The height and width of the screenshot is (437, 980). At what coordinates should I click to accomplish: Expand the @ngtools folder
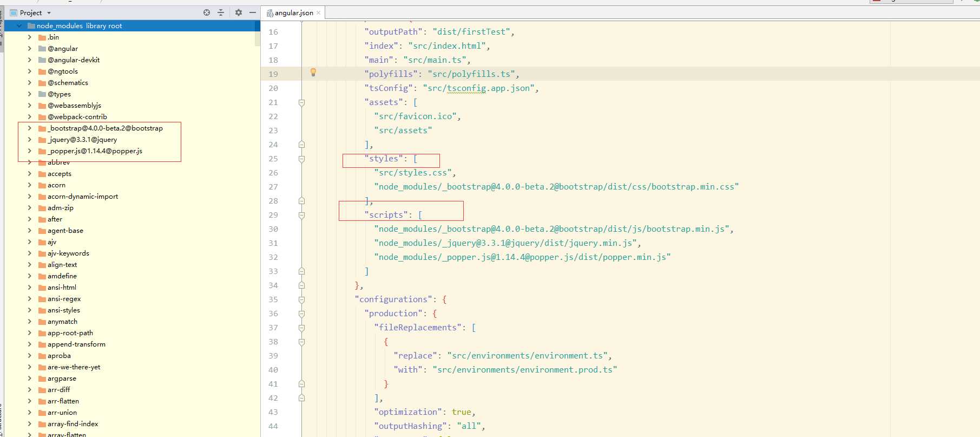(30, 71)
